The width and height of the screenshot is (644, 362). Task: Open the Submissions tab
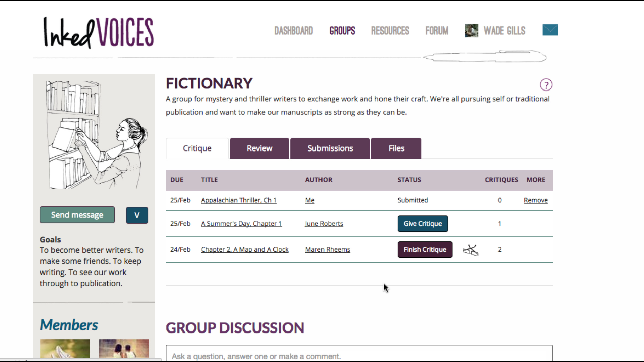click(330, 148)
